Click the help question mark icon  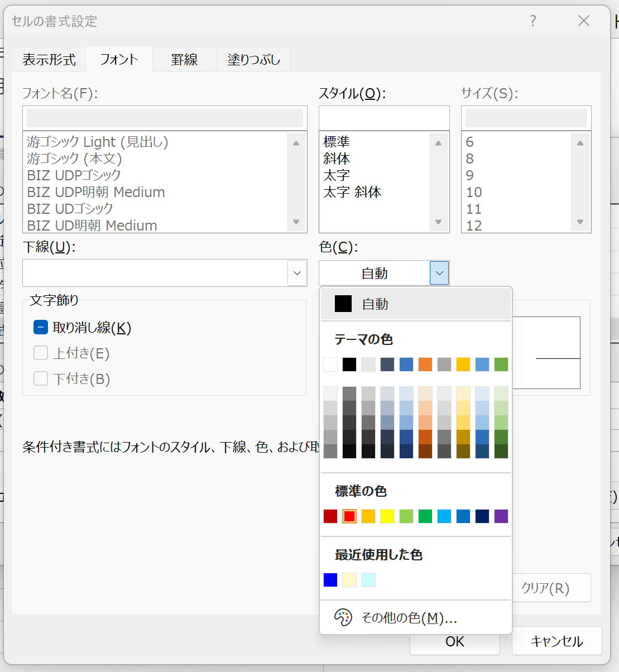[533, 21]
